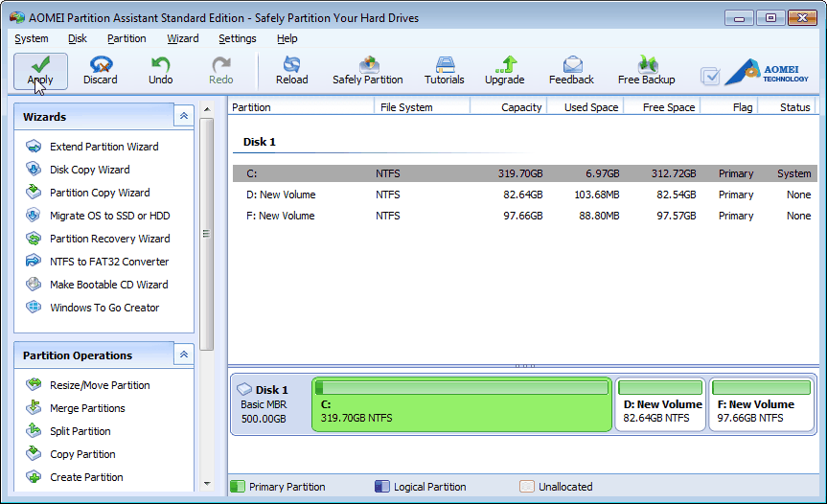
Task: Open the Disk menu
Action: pyautogui.click(x=78, y=38)
